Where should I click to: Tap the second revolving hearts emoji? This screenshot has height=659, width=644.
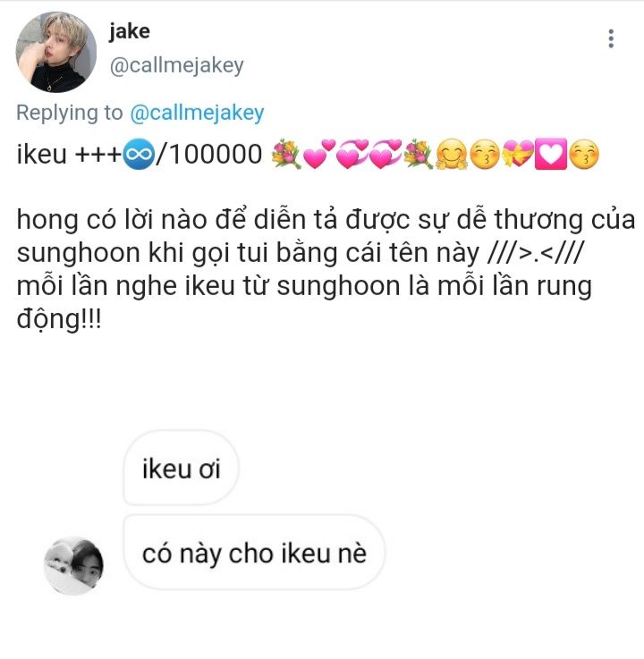[x=385, y=154]
